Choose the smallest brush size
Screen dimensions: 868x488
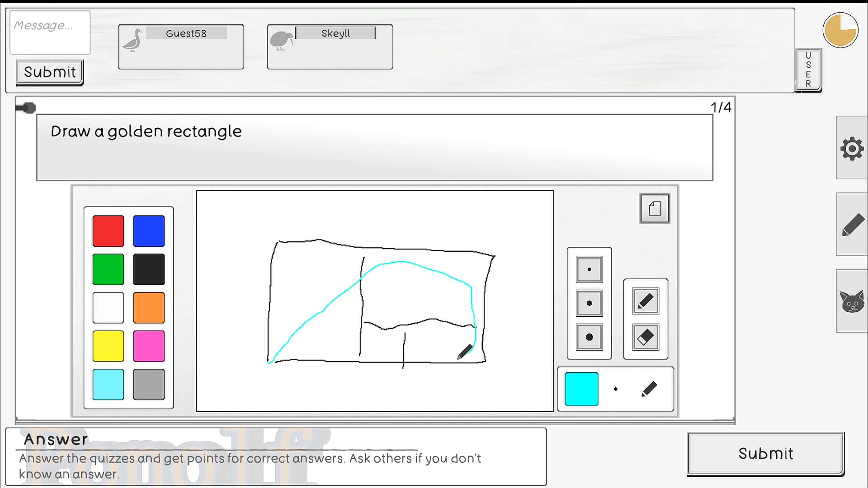(x=589, y=269)
